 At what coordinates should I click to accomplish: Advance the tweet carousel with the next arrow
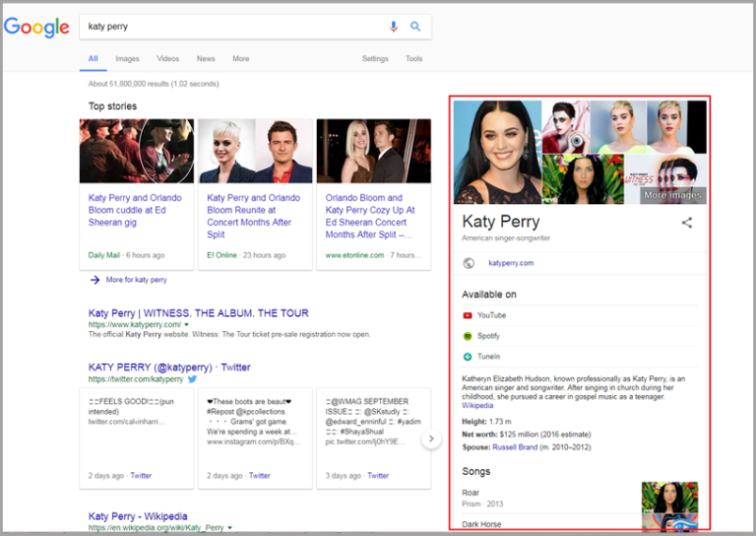pos(431,438)
